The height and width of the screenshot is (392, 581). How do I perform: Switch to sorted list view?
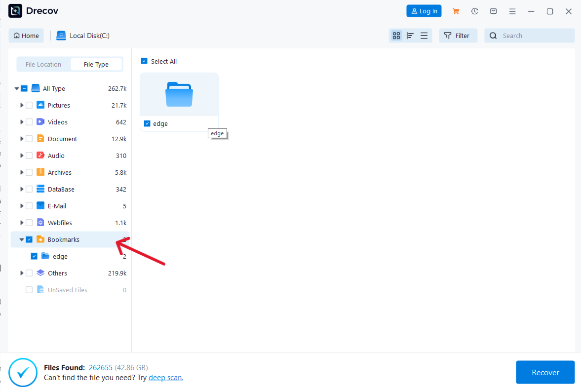click(410, 35)
